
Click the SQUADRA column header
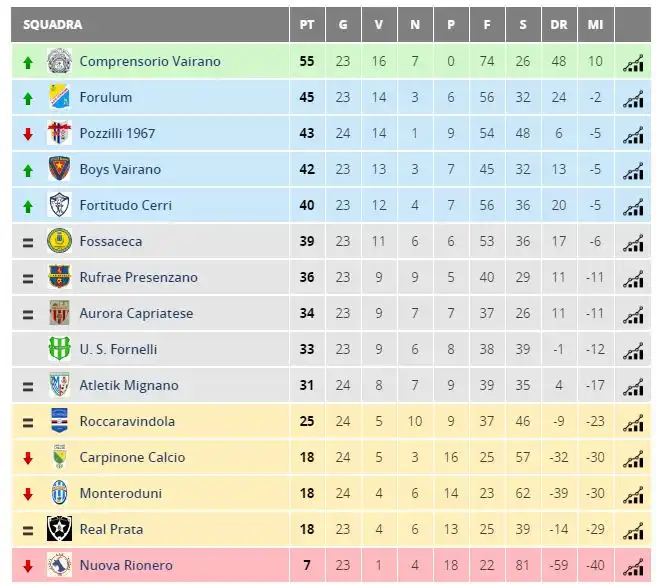(53, 25)
